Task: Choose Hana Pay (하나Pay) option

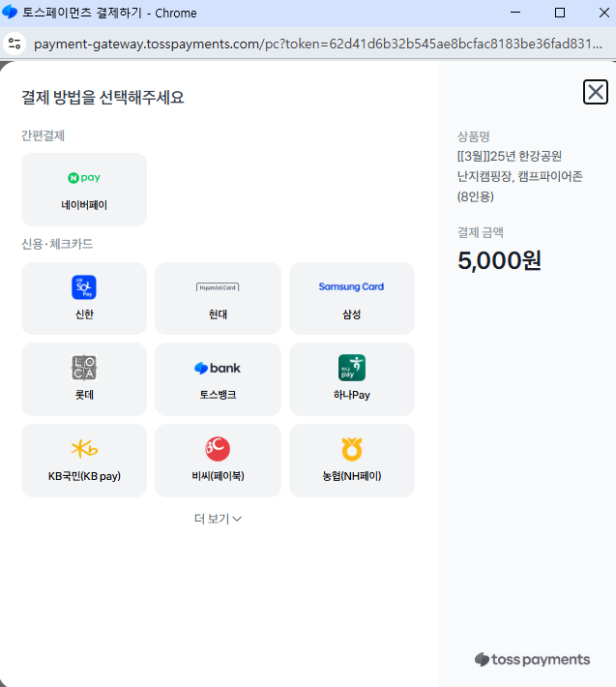Action: 352,379
